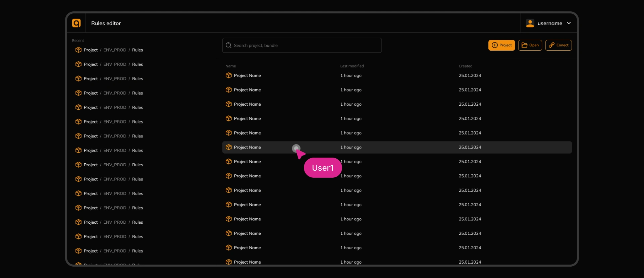
Task: Click the Recent section label
Action: pyautogui.click(x=78, y=41)
